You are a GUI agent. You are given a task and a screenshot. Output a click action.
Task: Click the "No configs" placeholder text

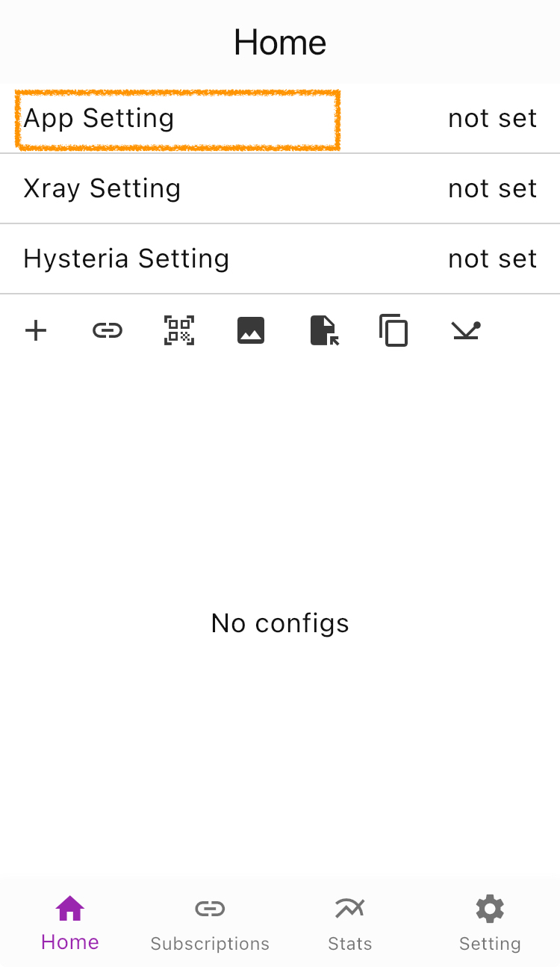[x=280, y=623]
